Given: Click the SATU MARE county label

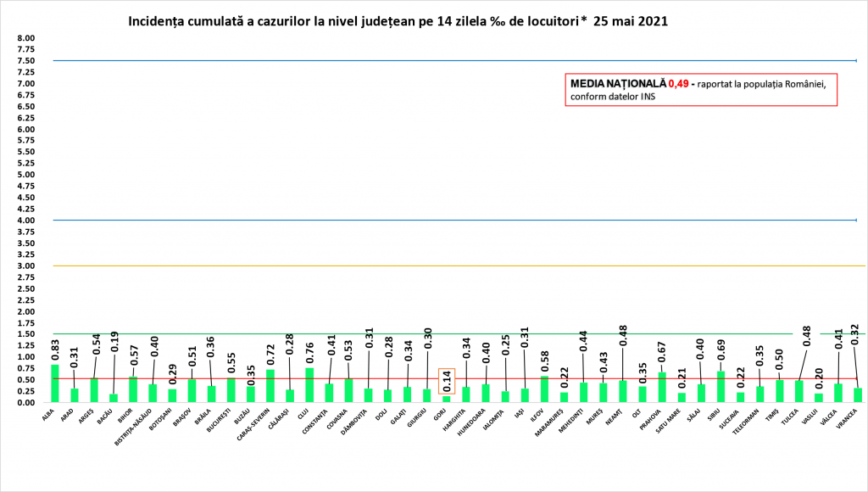Looking at the screenshot, I should point(668,421).
